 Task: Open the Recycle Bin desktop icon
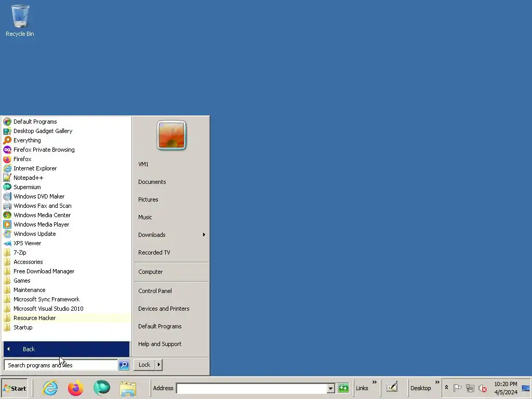click(x=20, y=20)
